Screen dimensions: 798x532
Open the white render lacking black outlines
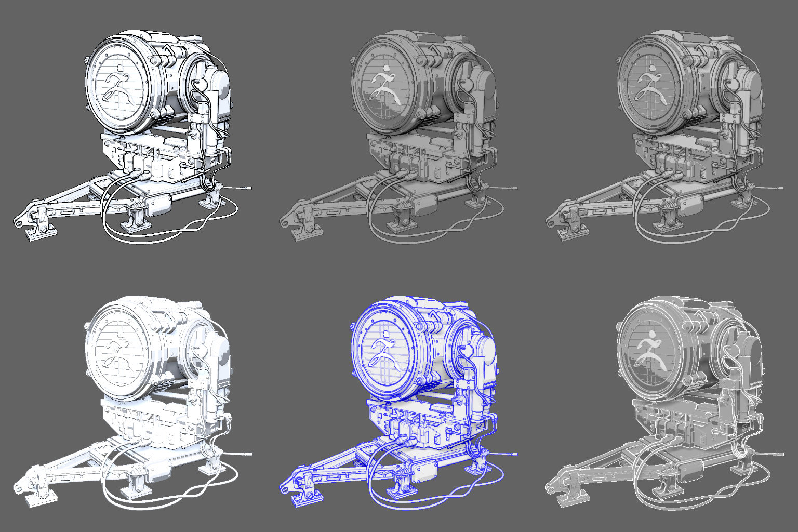pyautogui.click(x=132, y=403)
